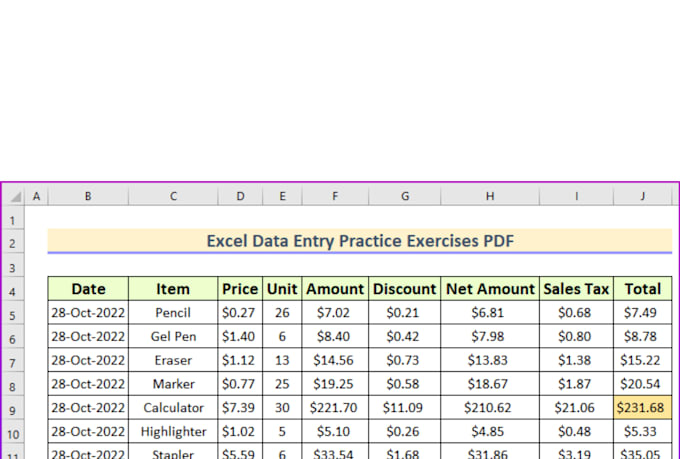This screenshot has width=680, height=459.
Task: Select the Gel Pen item cell
Action: [x=173, y=336]
